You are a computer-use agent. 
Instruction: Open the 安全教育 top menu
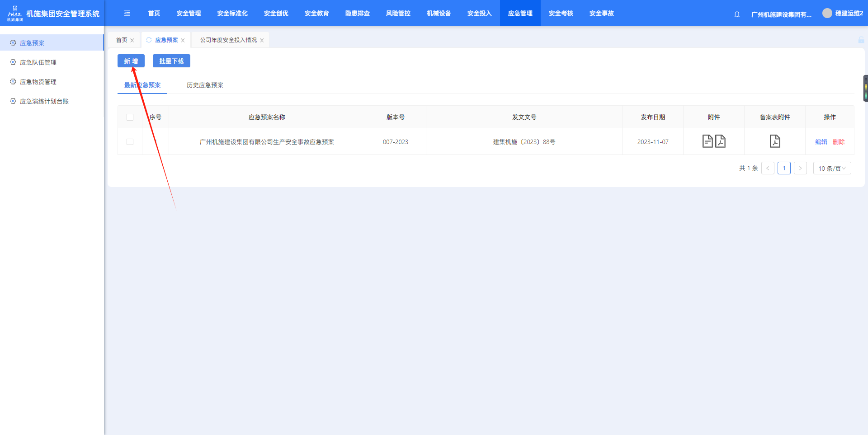[316, 14]
